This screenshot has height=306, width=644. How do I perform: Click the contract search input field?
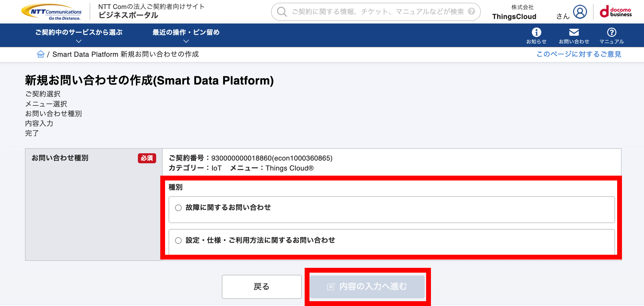(x=376, y=11)
